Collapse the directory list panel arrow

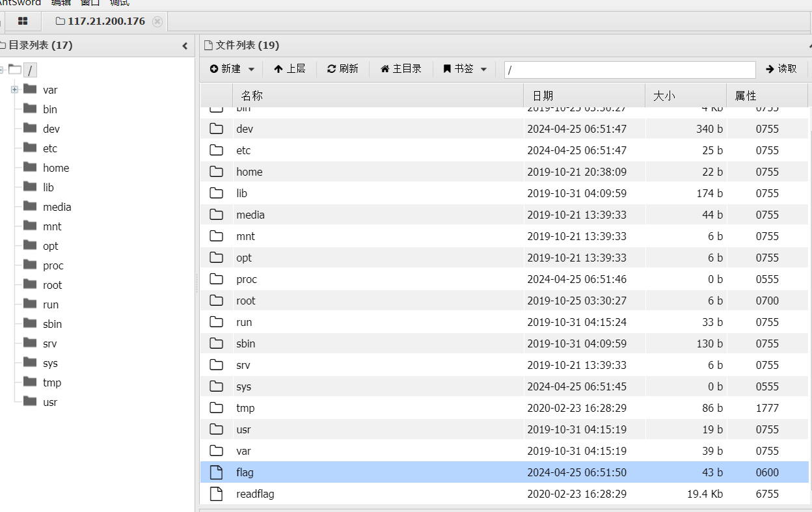point(185,46)
